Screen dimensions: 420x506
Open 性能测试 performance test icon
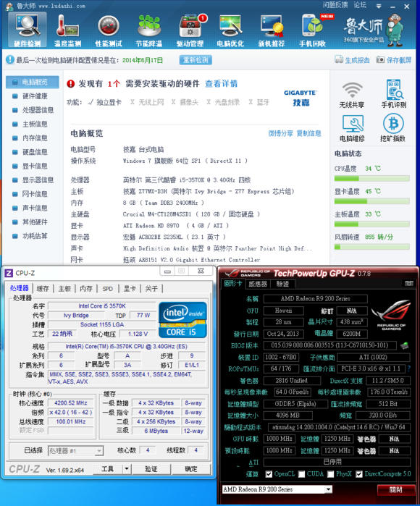109,30
